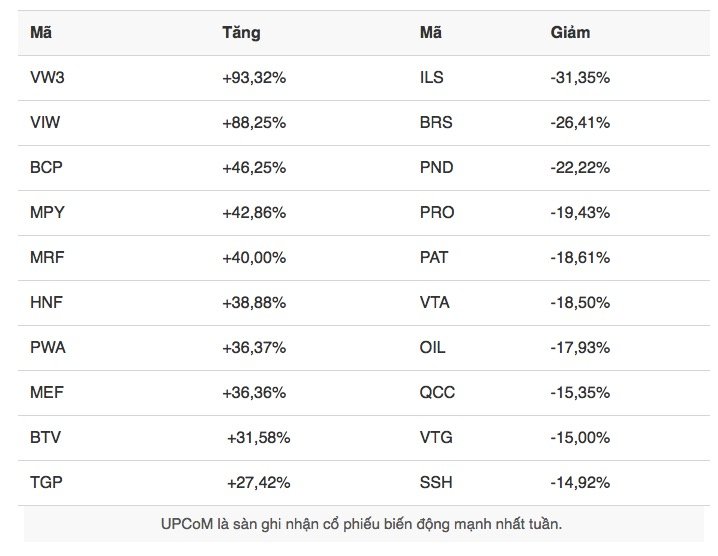Click the "Tăng" column header

(241, 32)
